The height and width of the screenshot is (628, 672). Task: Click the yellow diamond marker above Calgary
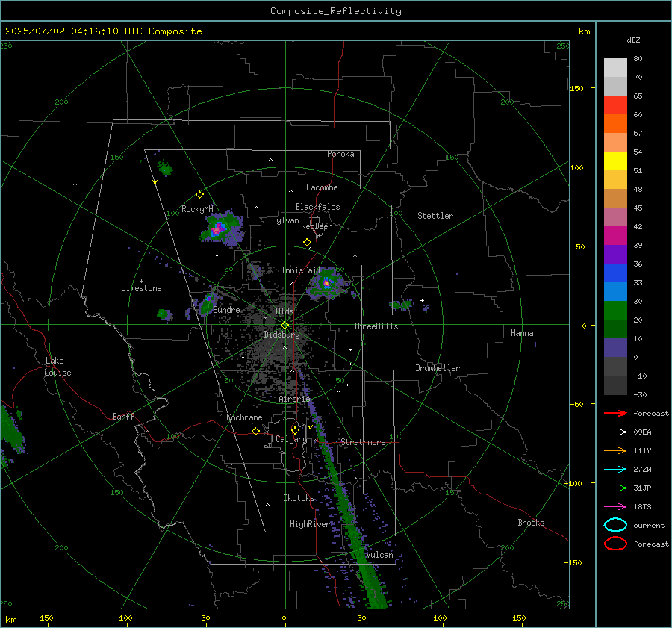(295, 430)
